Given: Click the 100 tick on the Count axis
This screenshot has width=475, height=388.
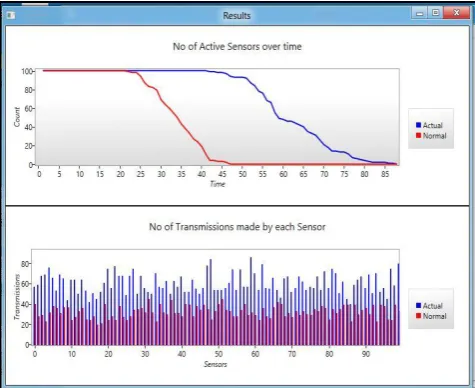Looking at the screenshot, I should 27,71.
